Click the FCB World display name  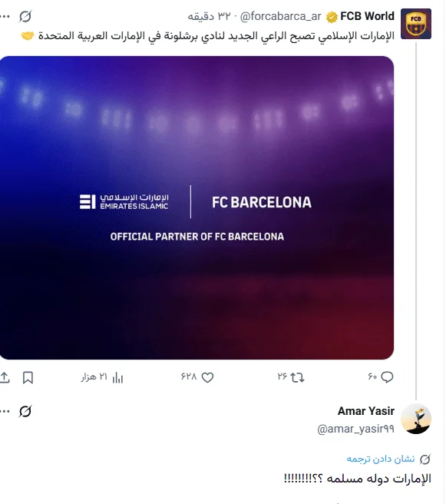(x=368, y=16)
